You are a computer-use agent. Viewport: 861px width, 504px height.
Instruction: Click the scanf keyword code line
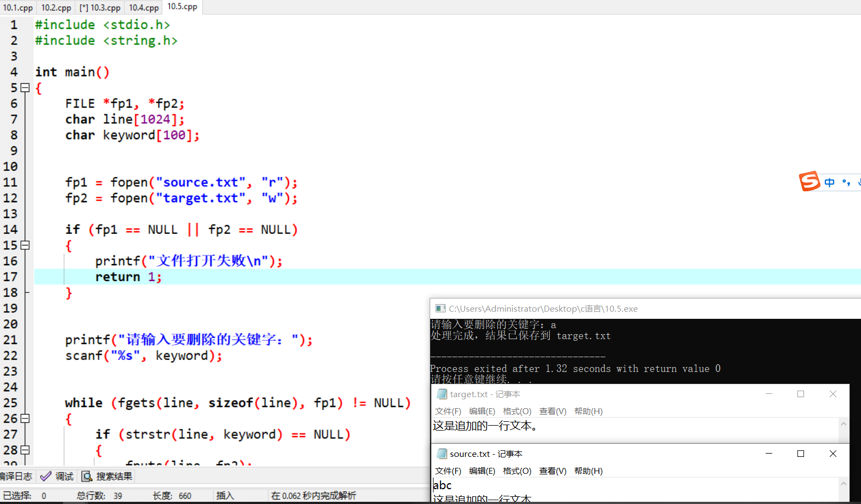point(144,356)
